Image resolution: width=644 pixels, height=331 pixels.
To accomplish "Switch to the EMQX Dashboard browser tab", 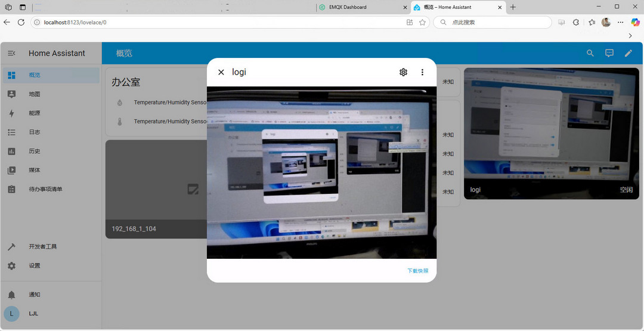I will point(358,7).
